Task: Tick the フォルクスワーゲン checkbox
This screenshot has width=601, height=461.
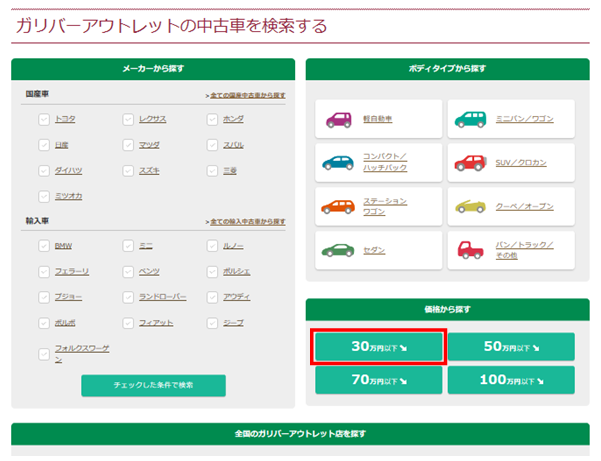Action: coord(44,354)
